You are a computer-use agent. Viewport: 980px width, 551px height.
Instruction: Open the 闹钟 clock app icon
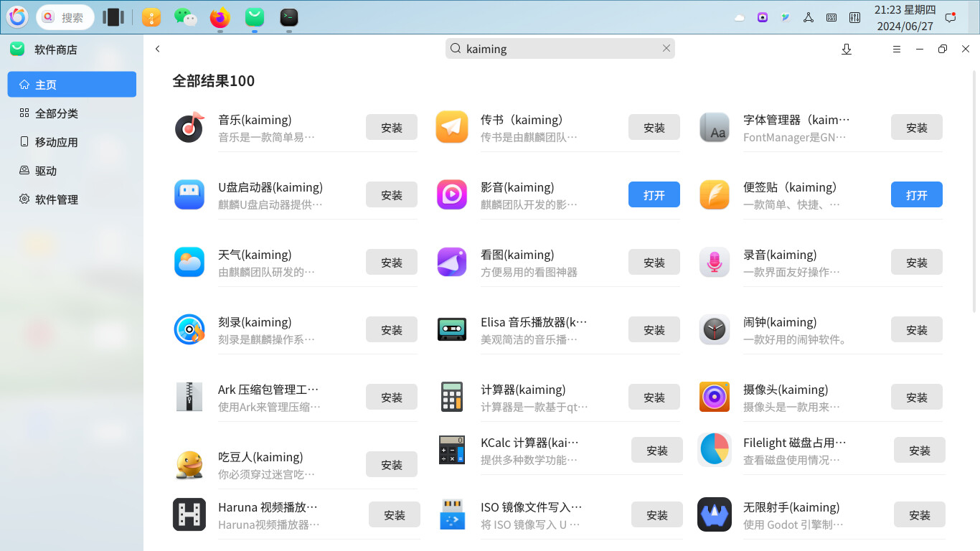tap(715, 330)
